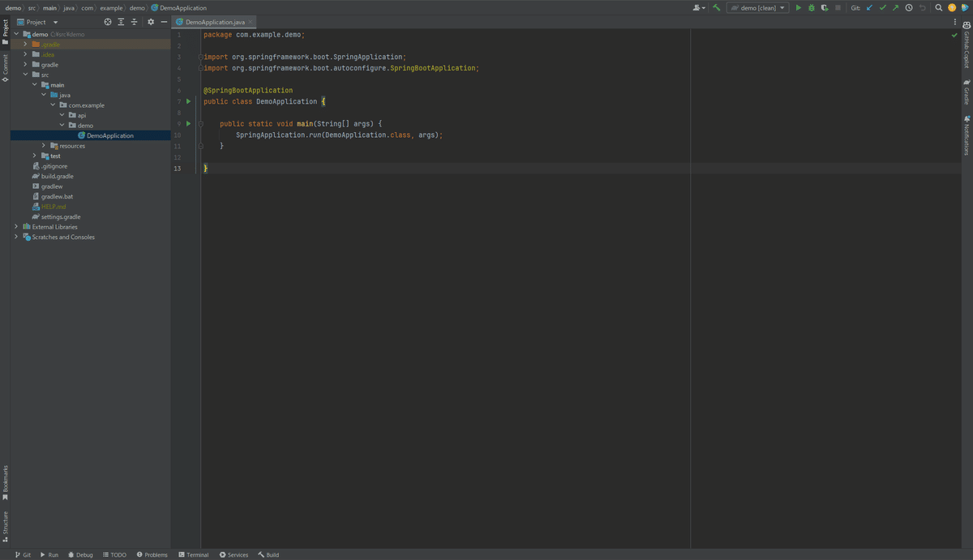Run main via the gutter arrow on line 9
Viewport: 973px width, 560px height.
188,123
